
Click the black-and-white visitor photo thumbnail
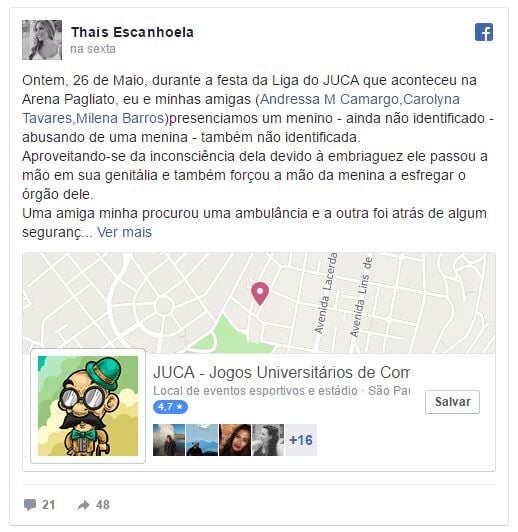[268, 440]
